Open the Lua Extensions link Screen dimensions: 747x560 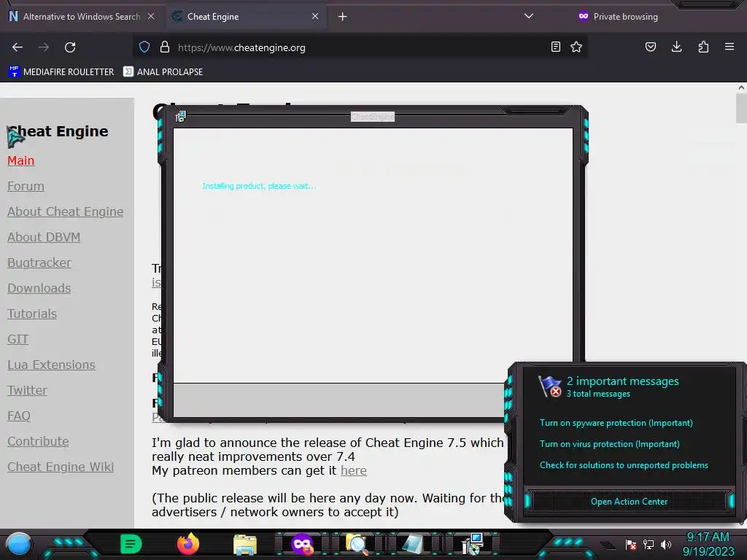(52, 365)
